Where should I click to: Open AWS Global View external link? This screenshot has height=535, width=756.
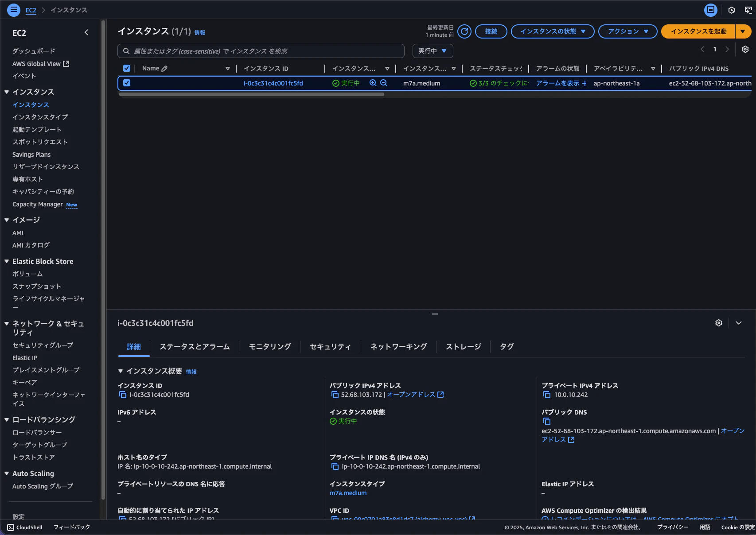[41, 64]
